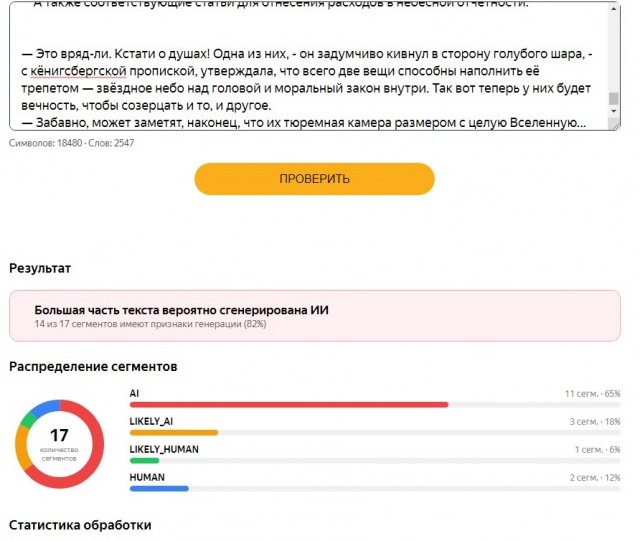Click the Распределение сегментов heading
Viewport: 640px width, 541px height.
[x=93, y=366]
